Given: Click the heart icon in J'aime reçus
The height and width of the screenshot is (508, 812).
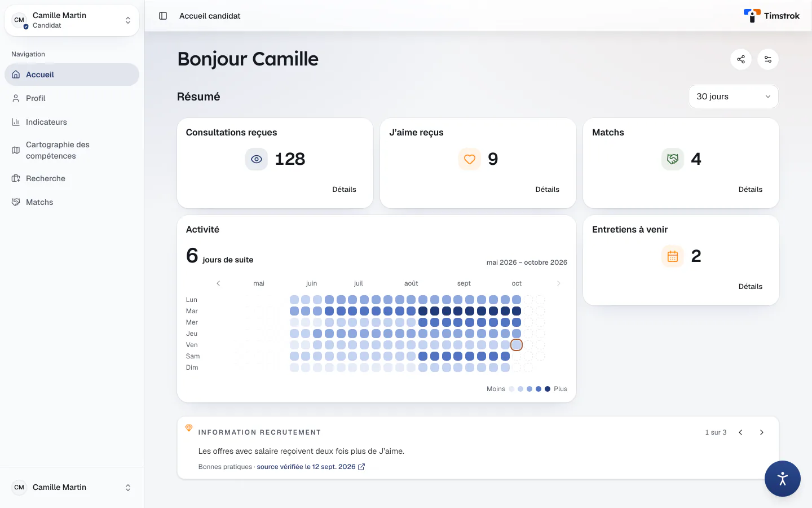Looking at the screenshot, I should [x=470, y=159].
